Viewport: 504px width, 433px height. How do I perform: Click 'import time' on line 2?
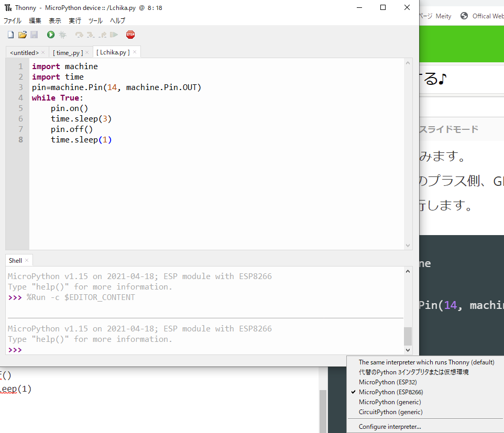click(58, 77)
